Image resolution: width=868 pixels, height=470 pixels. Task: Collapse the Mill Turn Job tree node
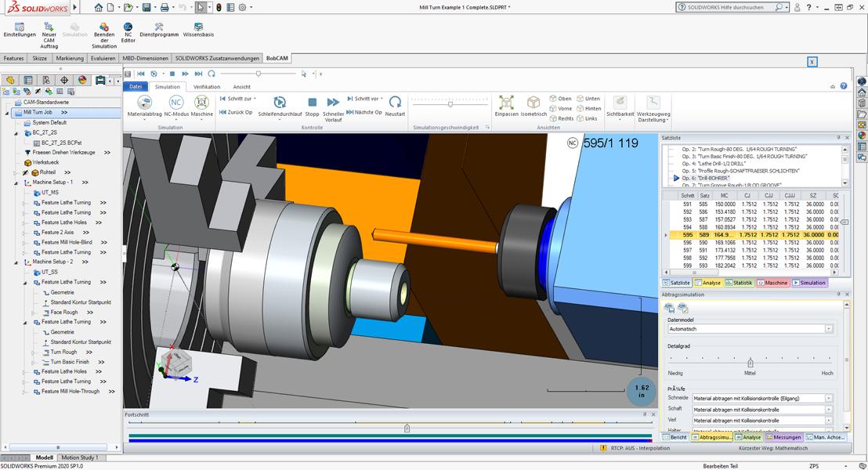7,112
